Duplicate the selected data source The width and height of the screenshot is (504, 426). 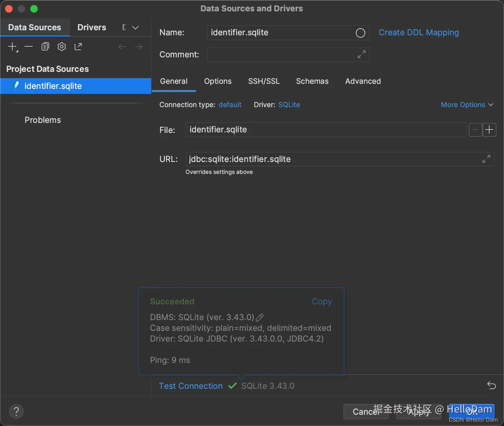point(45,47)
